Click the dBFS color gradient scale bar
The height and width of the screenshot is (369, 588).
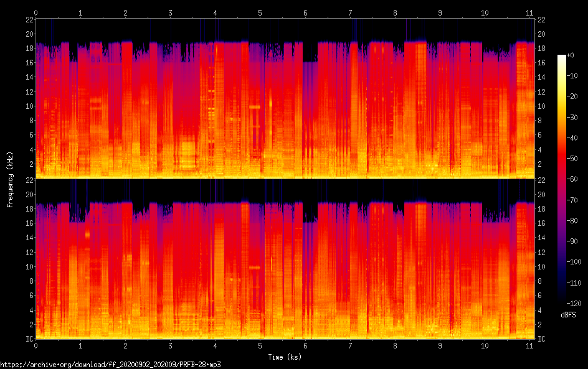pyautogui.click(x=561, y=179)
